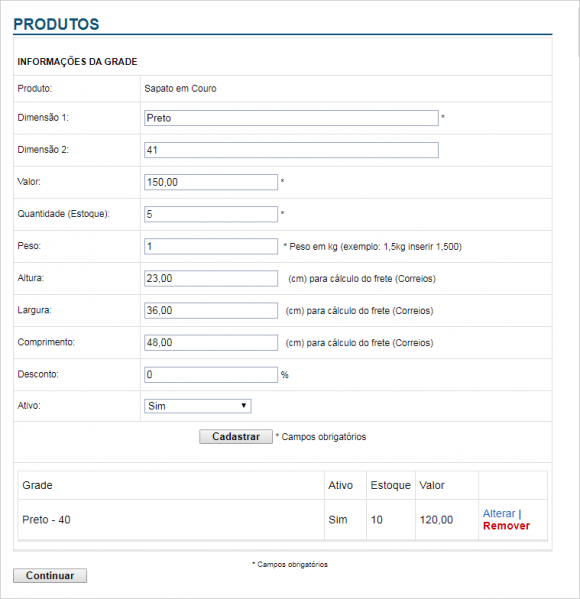Screen dimensions: 580x599
Task: Click the Preto - 40 grade row
Action: pyautogui.click(x=283, y=520)
